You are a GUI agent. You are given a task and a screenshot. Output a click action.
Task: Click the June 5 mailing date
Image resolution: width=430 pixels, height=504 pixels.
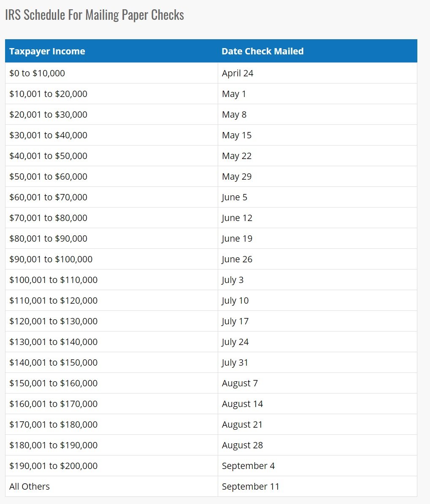point(235,197)
